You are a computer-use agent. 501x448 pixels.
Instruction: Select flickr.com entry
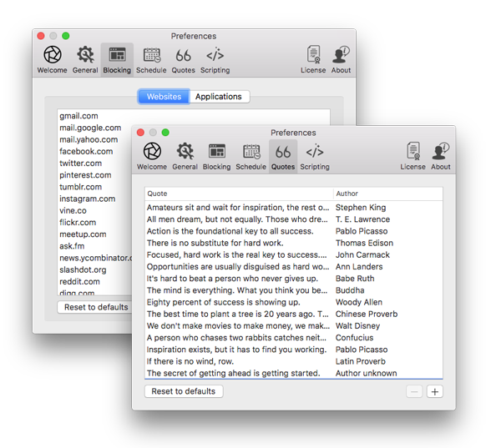point(78,222)
